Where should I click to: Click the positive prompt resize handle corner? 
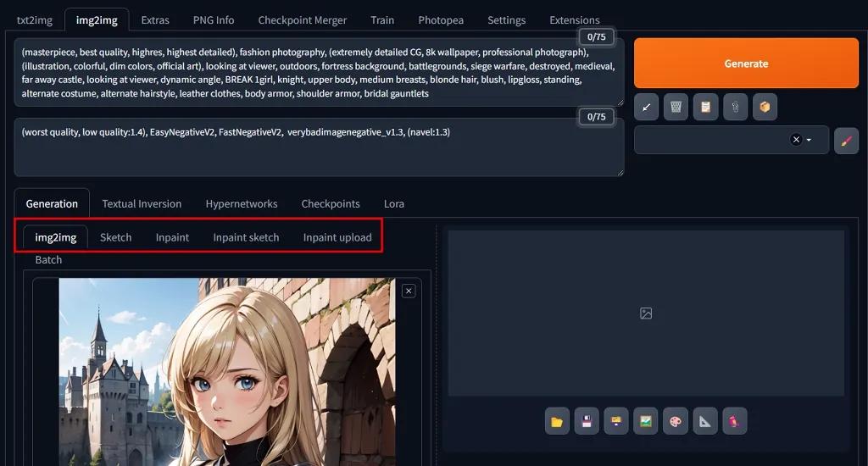(x=620, y=103)
